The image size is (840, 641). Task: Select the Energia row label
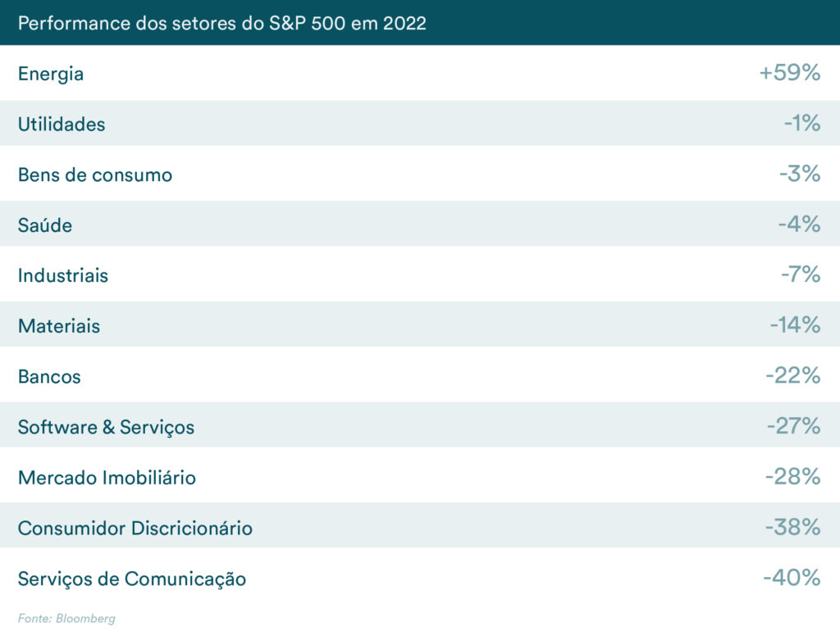pos(51,74)
